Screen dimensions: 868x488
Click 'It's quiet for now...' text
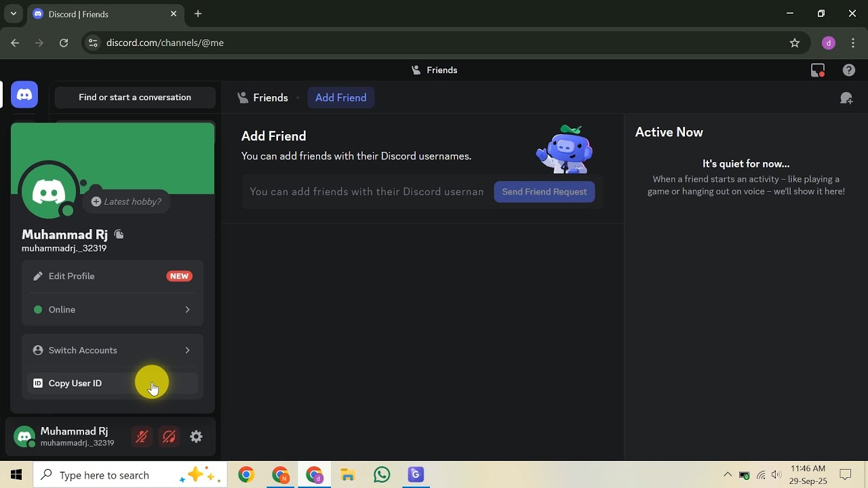click(x=746, y=163)
